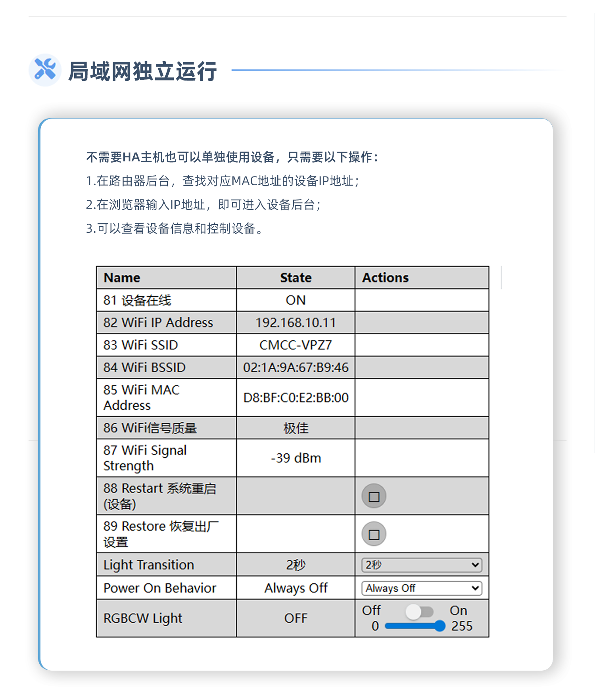Click step 3 about 查看设备信息和控制设备
Viewport: 595px width, 700px height.
tap(175, 228)
